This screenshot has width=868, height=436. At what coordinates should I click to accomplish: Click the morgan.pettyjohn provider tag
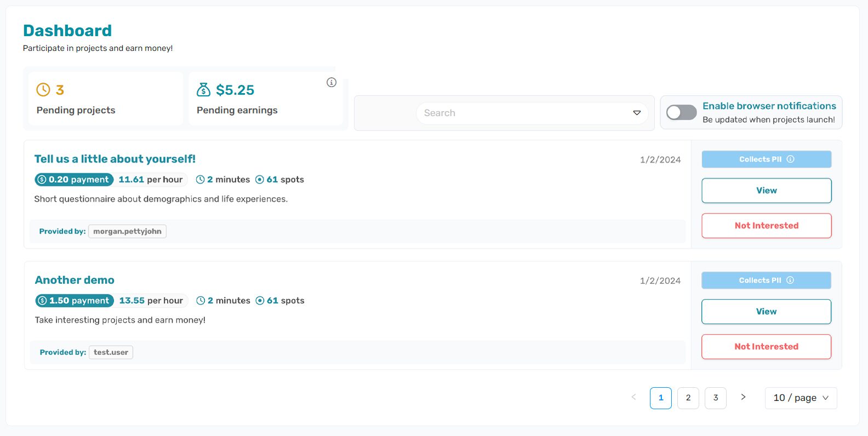pos(127,232)
